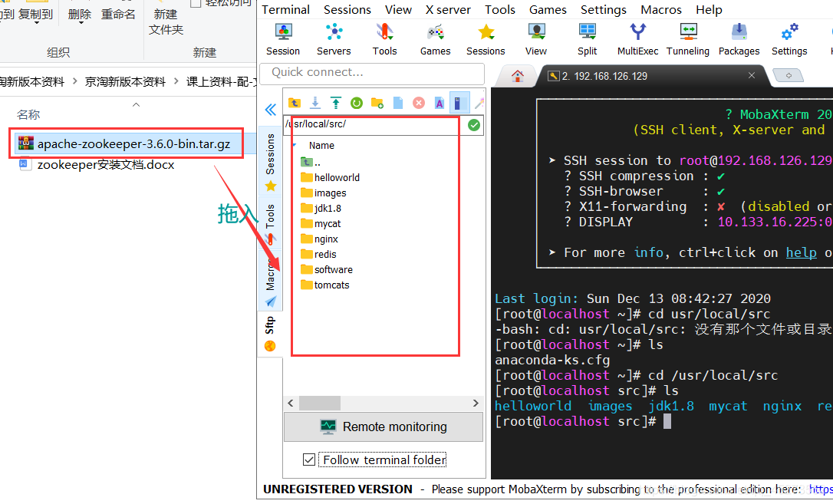Screen dimensions: 833x504
Task: Toggle the SFTP tree view icon
Action: click(x=459, y=103)
